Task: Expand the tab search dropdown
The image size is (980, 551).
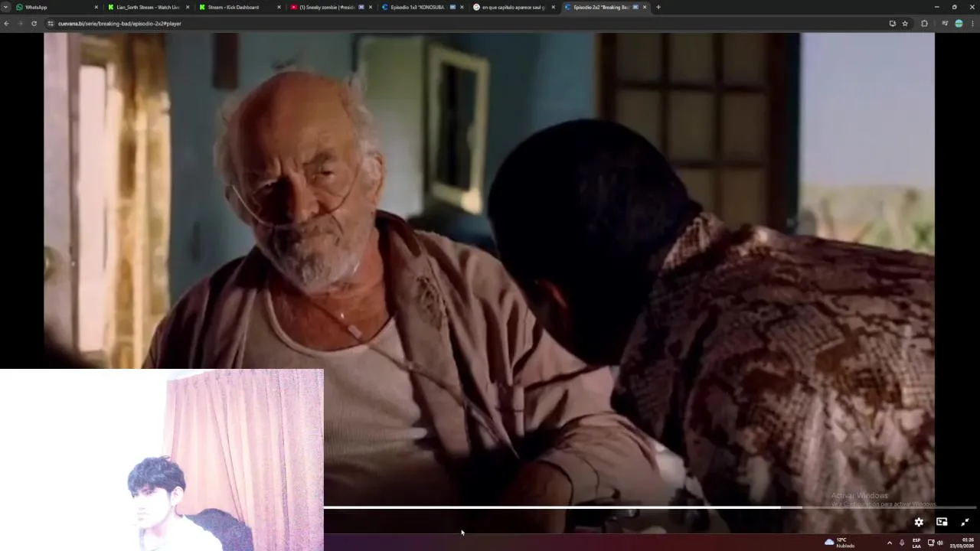Action: (5, 7)
